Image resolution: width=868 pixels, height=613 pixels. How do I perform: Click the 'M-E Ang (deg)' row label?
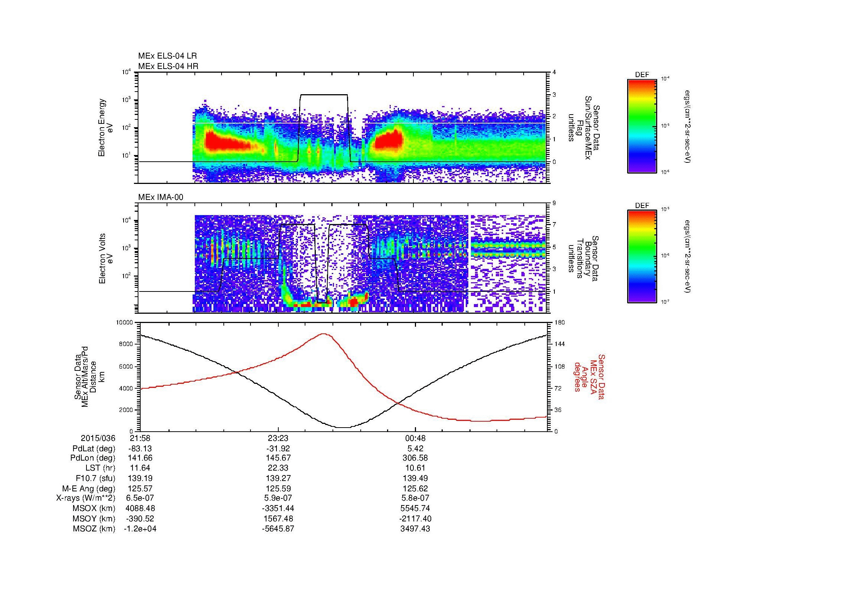(89, 488)
